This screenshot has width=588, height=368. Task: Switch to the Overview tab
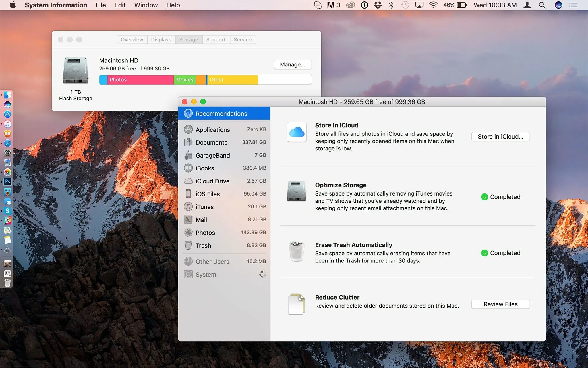pyautogui.click(x=132, y=40)
